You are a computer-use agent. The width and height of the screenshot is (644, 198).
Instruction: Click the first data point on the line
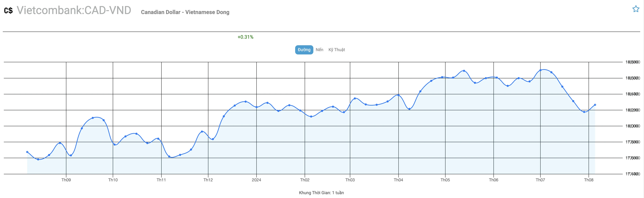(x=27, y=152)
